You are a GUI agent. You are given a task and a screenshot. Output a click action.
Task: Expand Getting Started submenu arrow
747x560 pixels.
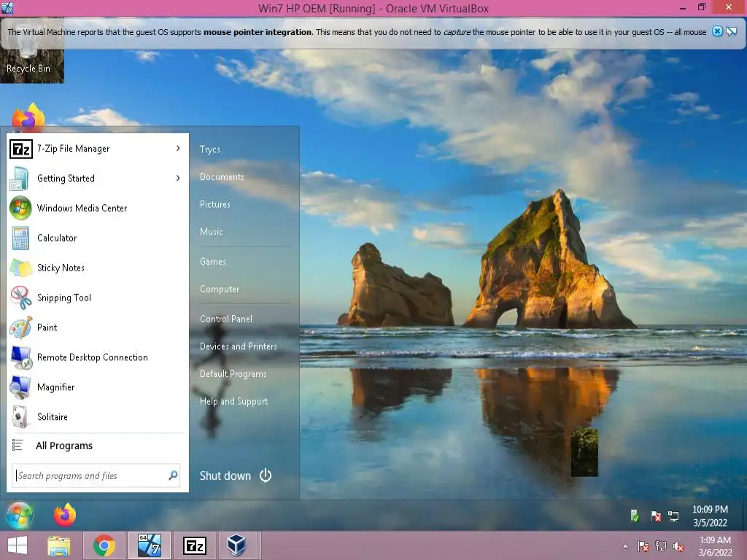178,178
